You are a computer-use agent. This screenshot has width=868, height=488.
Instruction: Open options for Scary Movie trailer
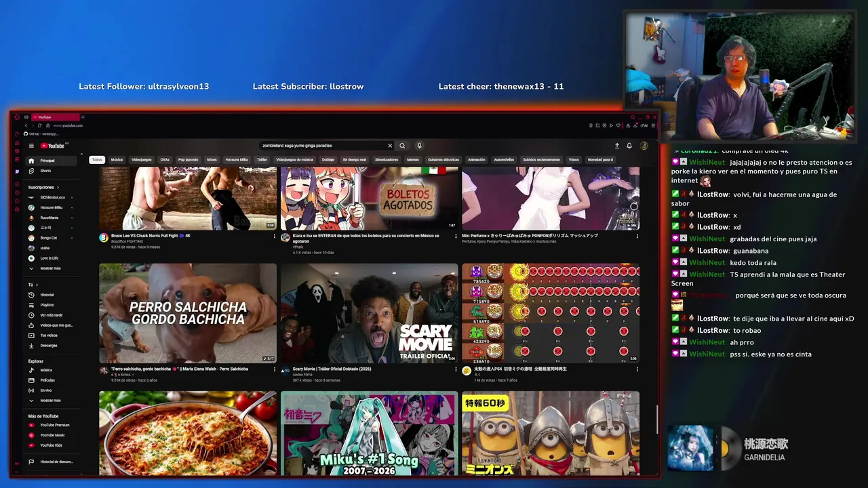456,369
